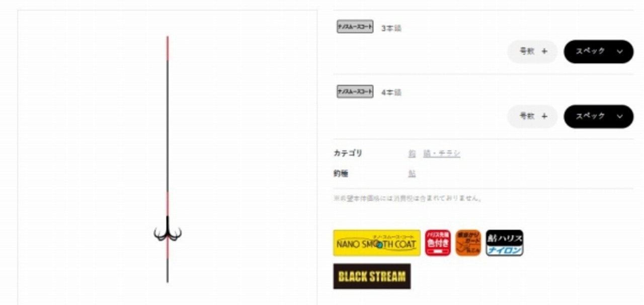Click the ナノスムースコート tag beside 3本錨
Viewport: 644px width, 305px height.
[x=355, y=27]
